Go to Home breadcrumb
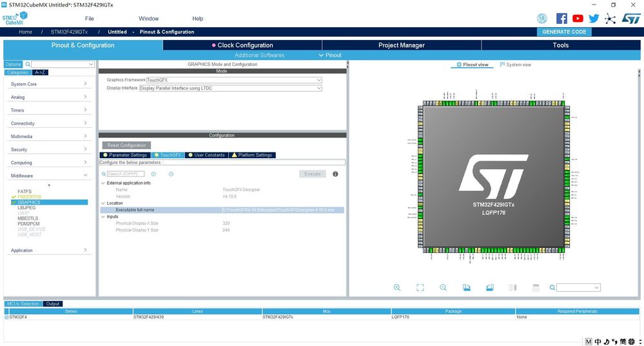Screen dimensions: 644x346 [x=26, y=32]
